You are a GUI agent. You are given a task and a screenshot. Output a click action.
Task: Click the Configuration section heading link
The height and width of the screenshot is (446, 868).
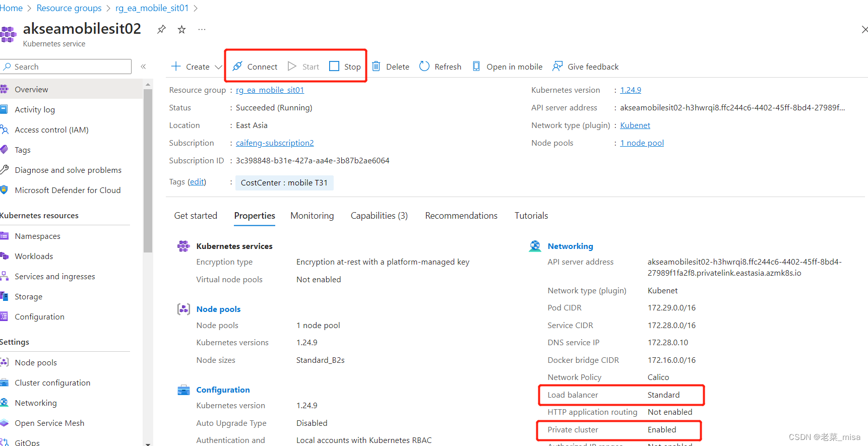(x=223, y=390)
